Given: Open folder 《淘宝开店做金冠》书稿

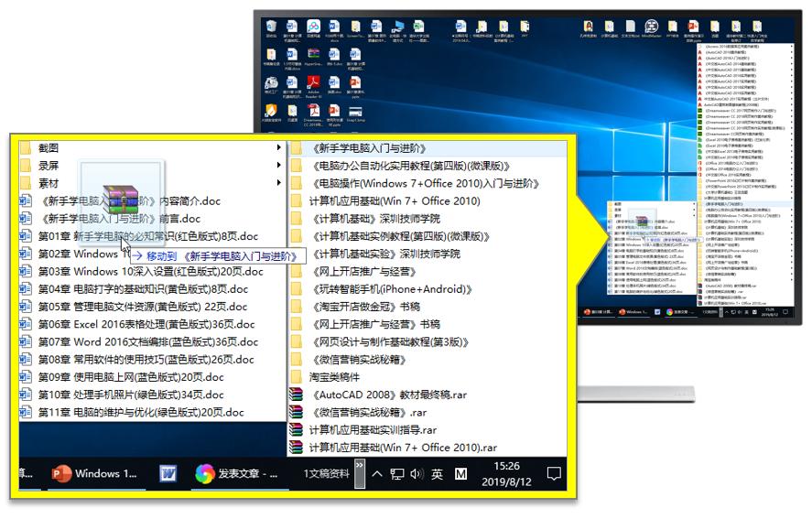Looking at the screenshot, I should pos(365,307).
